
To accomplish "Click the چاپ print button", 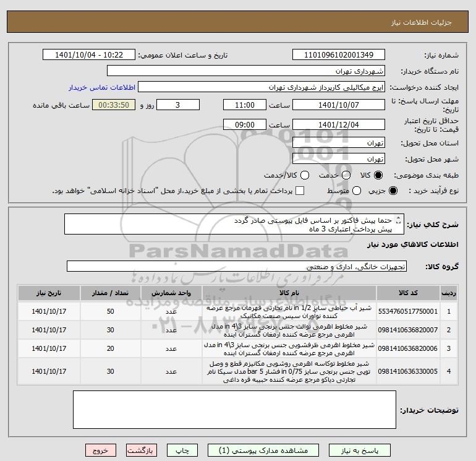I will coord(182,450).
